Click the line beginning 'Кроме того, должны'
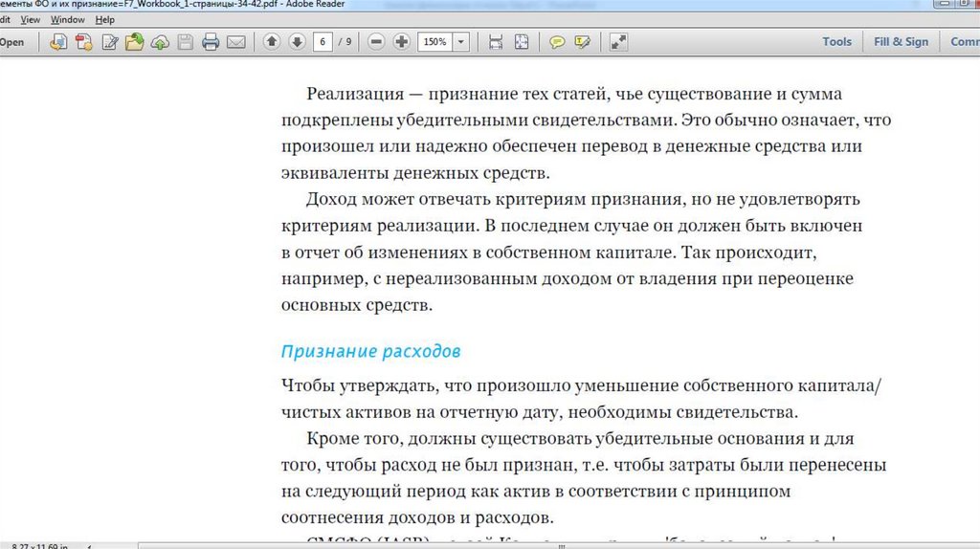 click(580, 438)
